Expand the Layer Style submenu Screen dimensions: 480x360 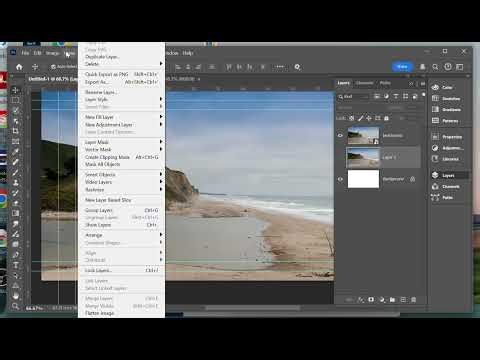click(121, 99)
